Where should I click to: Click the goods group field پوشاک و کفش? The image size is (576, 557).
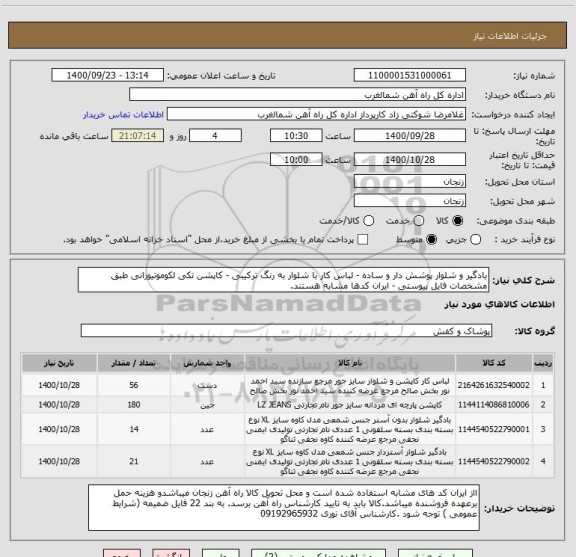click(286, 331)
